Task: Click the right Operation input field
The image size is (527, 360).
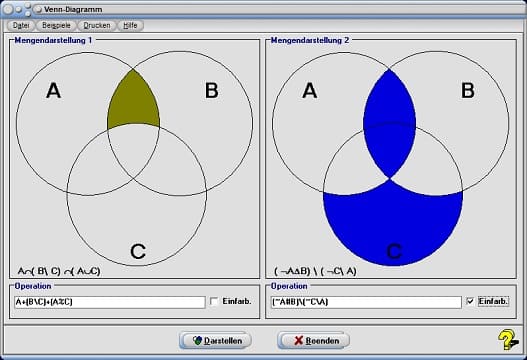Action: [x=366, y=302]
